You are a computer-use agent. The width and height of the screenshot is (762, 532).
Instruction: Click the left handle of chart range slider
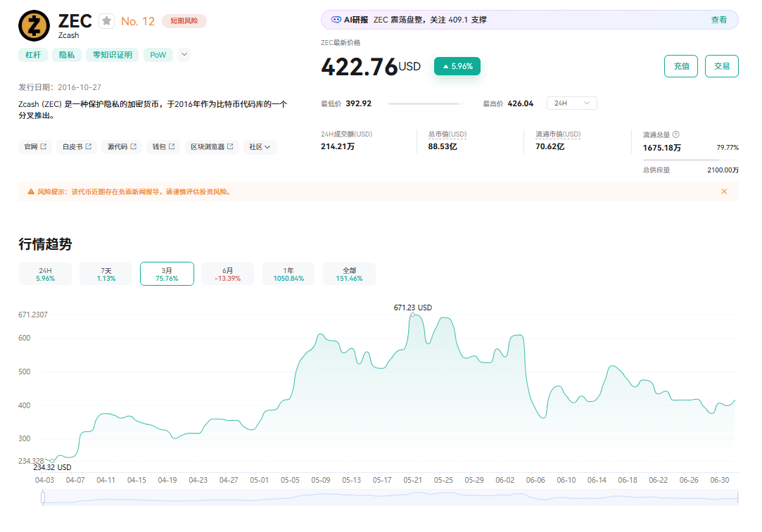click(43, 498)
